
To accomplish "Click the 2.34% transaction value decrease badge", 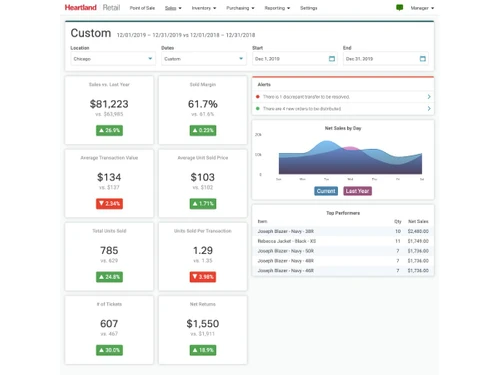I will point(109,204).
